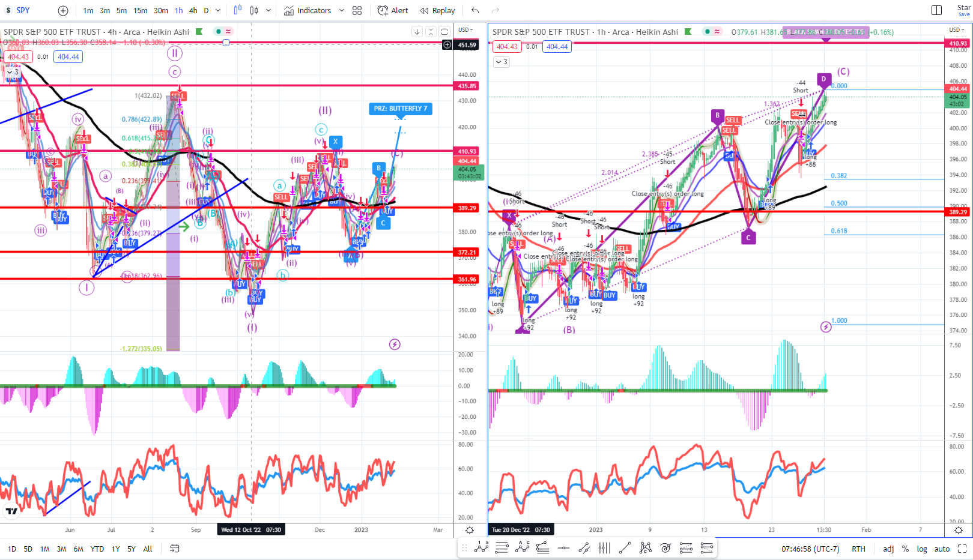
Task: Expand the favorite indicators dropdown arrow
Action: [x=342, y=10]
